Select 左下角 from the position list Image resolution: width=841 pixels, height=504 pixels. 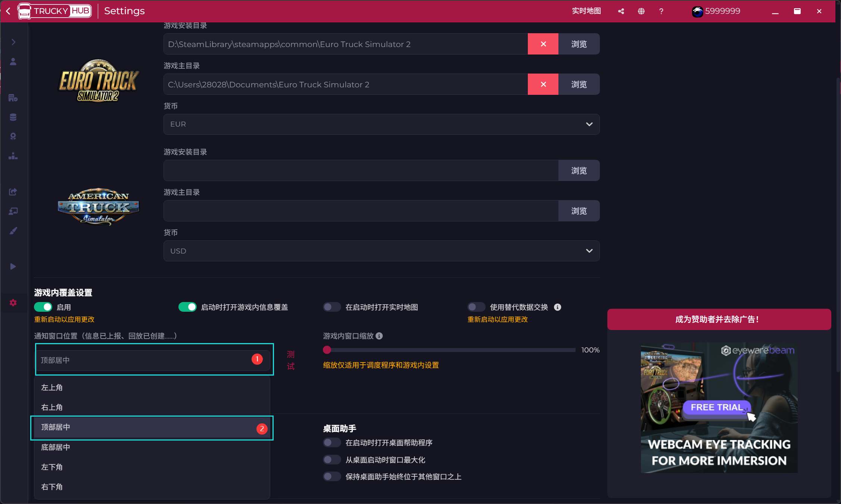(x=152, y=467)
